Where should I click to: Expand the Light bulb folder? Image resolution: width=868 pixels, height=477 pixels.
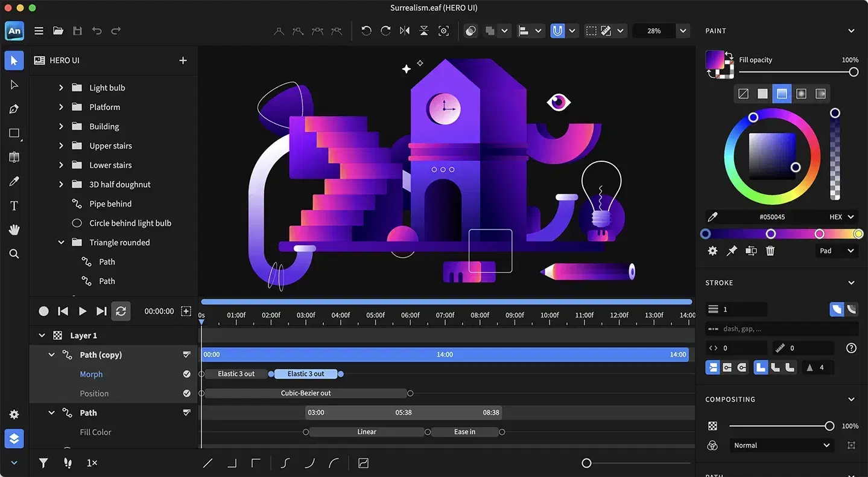pos(61,88)
